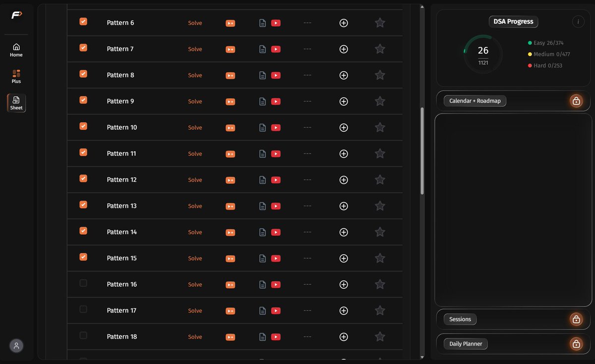The image size is (595, 364).
Task: Add a note to Pattern 6
Action: [344, 23]
